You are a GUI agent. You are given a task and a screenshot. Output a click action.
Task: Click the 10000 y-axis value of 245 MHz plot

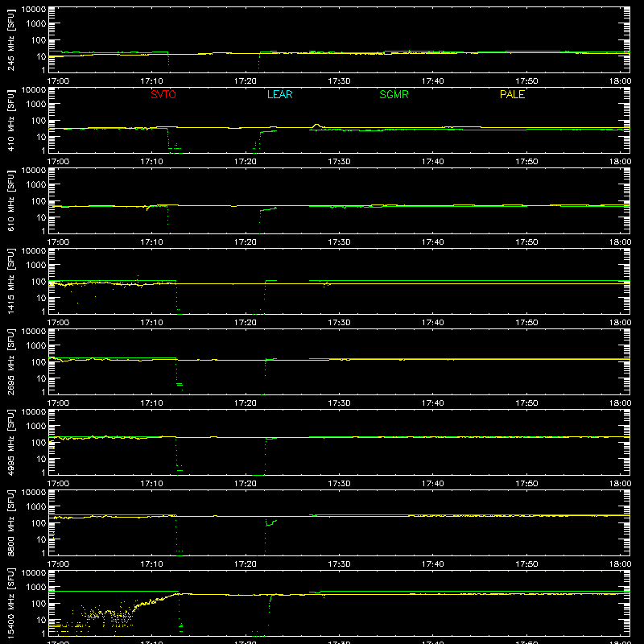click(x=34, y=10)
